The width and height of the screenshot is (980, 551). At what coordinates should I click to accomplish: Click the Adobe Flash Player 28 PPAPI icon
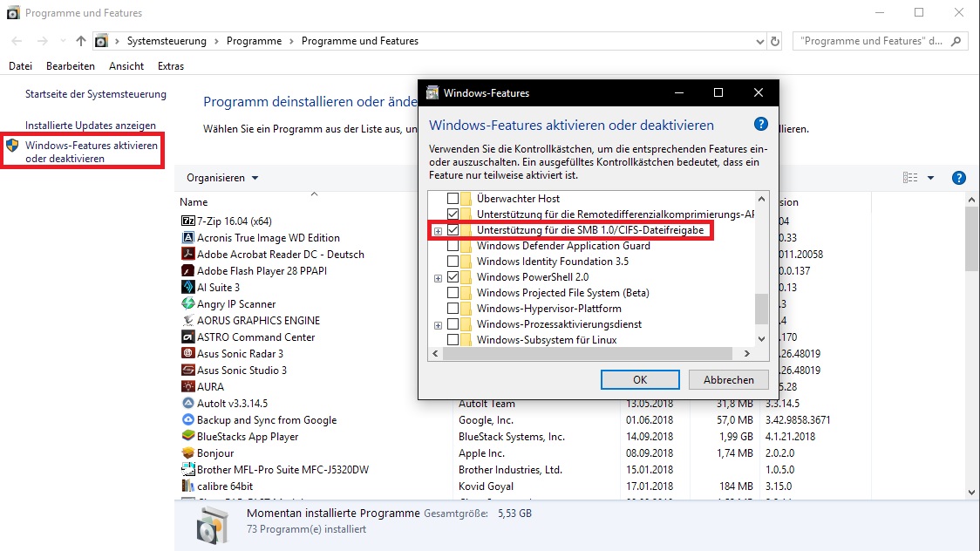point(187,270)
